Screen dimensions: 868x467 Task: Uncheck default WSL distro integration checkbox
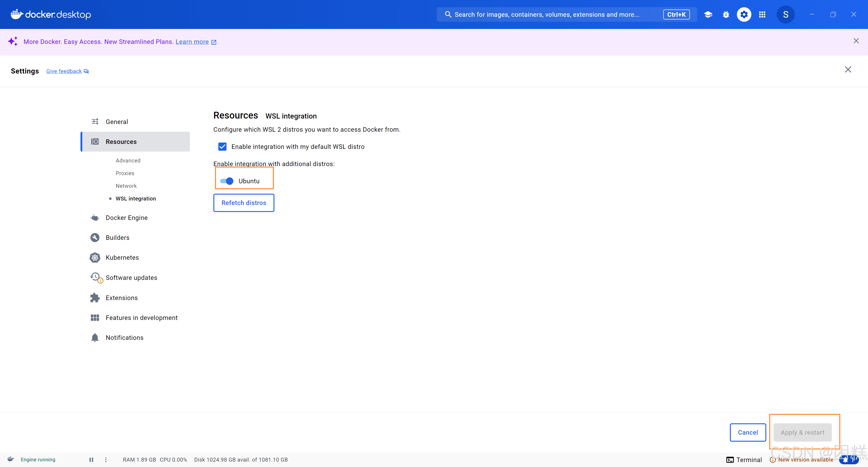(x=222, y=147)
